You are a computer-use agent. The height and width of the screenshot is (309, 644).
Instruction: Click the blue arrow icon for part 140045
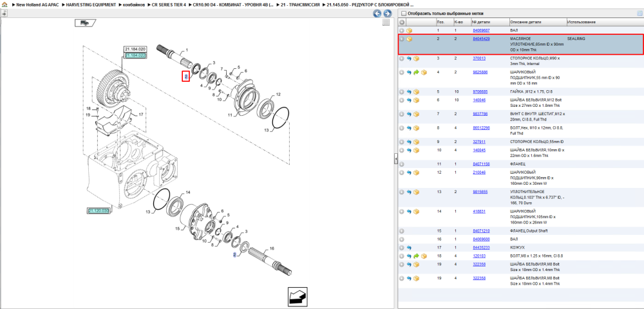tap(409, 150)
